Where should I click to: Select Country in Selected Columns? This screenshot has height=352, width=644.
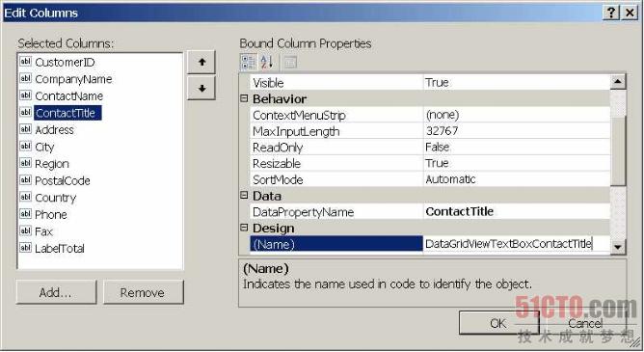click(56, 198)
